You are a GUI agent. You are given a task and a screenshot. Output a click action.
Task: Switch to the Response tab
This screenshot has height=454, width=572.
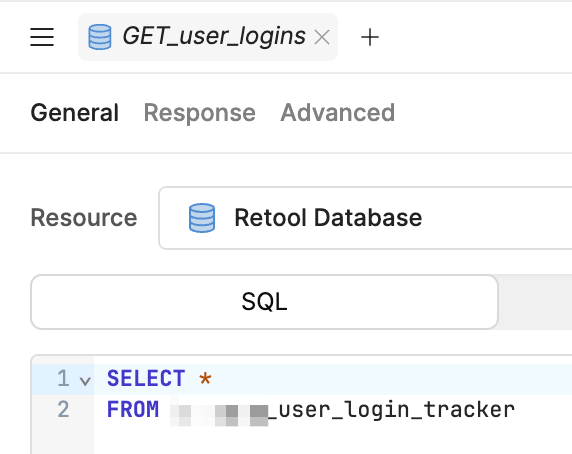200,113
